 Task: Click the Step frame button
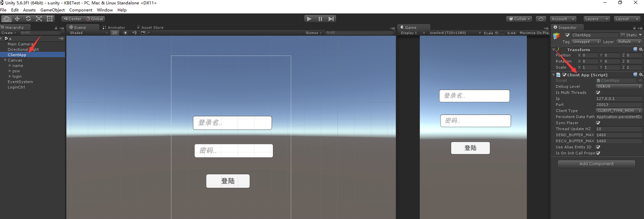tap(331, 19)
